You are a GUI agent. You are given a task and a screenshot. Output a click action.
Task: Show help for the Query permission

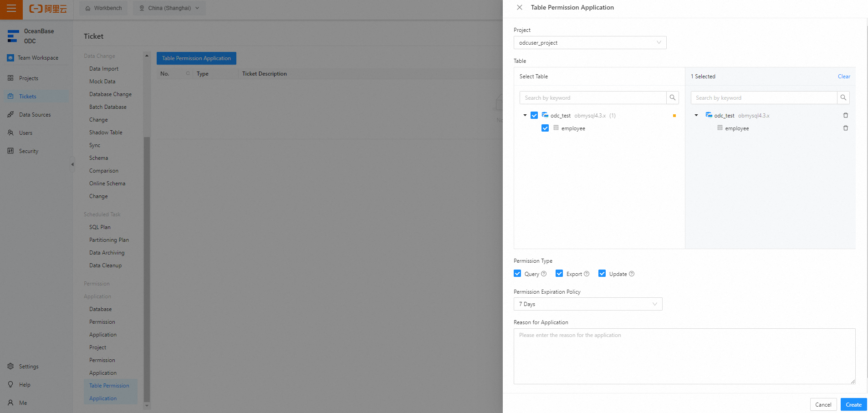(x=544, y=274)
